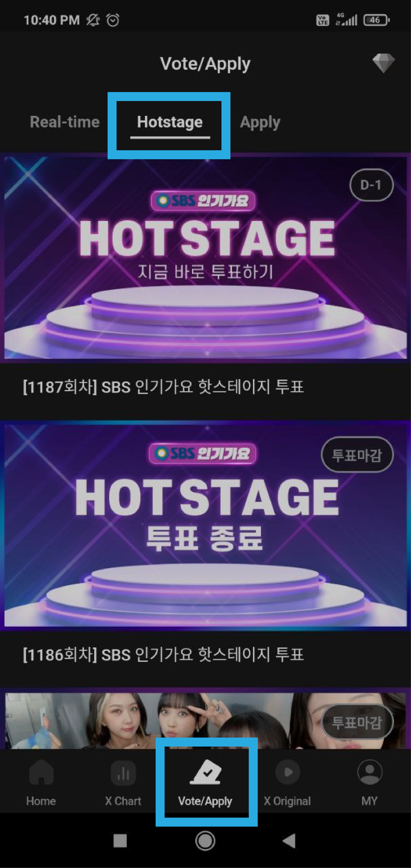Open [1187회차] SBS 인기가요 vote title

163,387
